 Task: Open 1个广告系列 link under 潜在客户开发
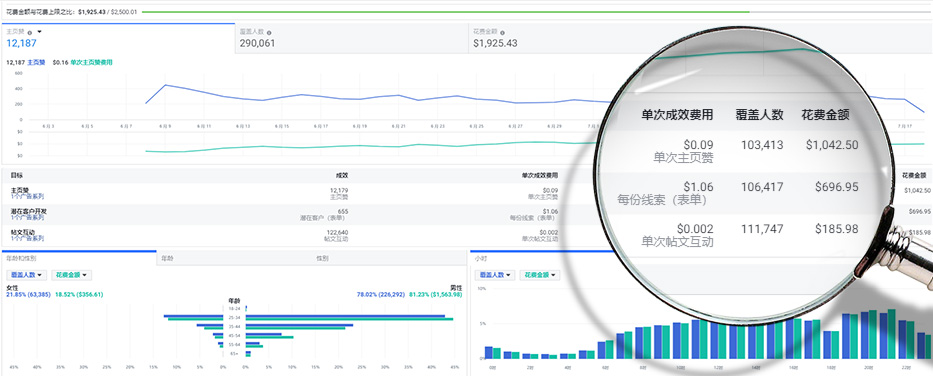click(x=27, y=217)
